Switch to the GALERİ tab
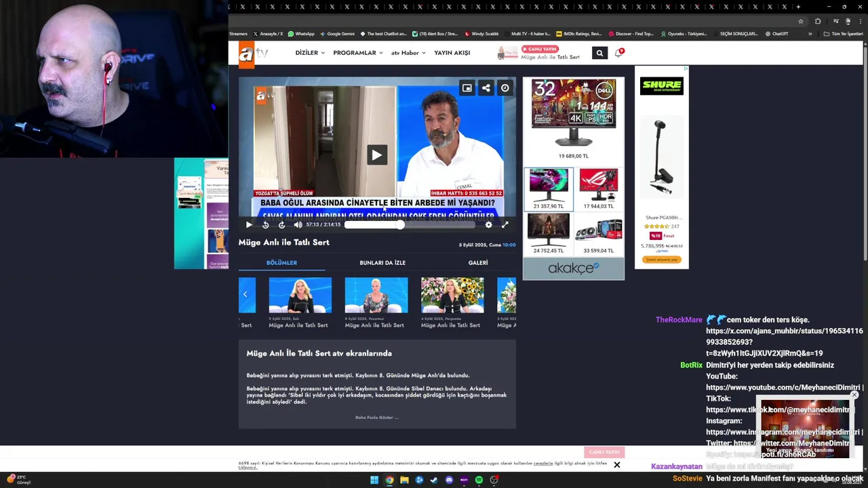 (x=478, y=262)
